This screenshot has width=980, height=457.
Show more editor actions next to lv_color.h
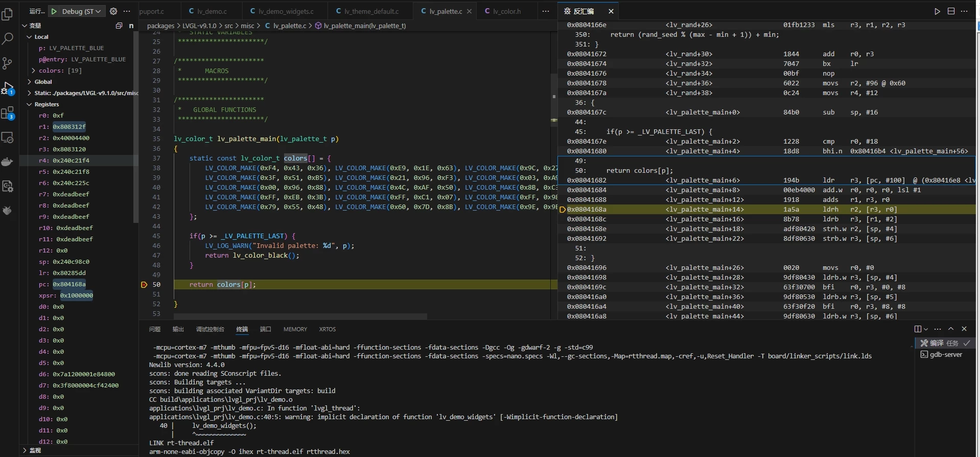tap(546, 11)
